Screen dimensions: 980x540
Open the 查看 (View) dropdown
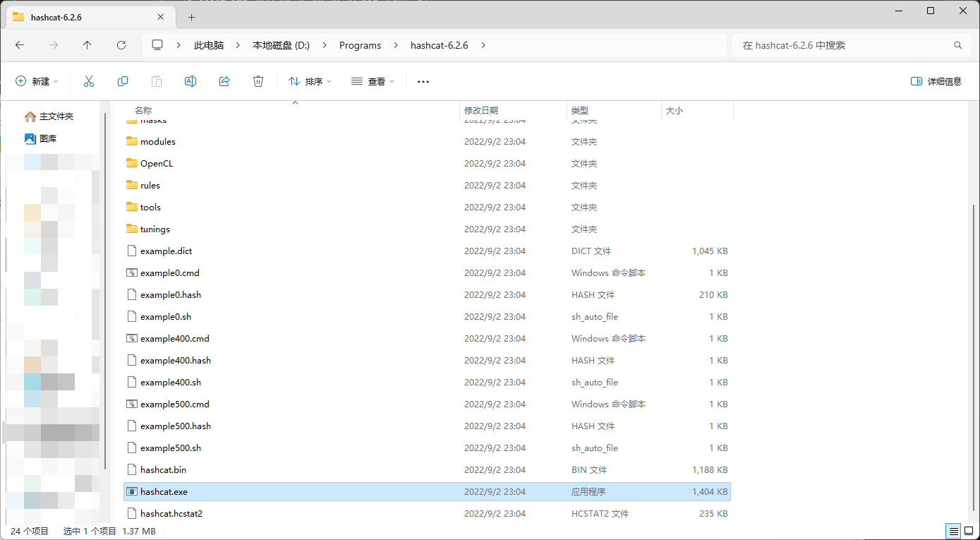373,81
